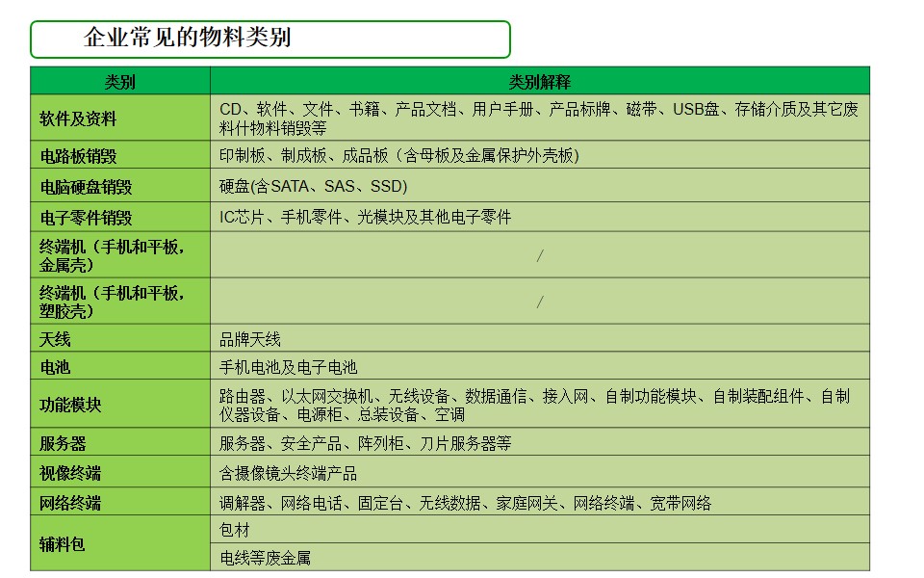Click the '终端机（手机和平板，金属壳）' cell
This screenshot has height=578, width=924.
[x=120, y=254]
